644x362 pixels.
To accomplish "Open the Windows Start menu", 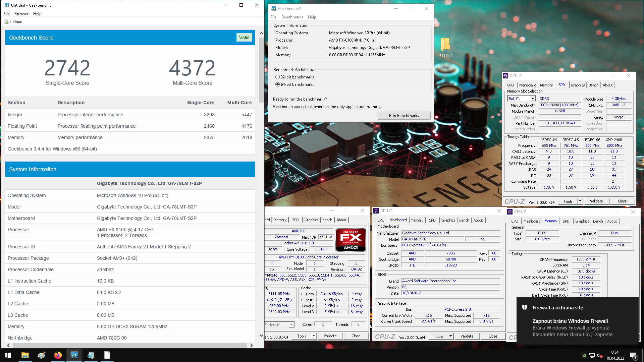I will pos(8,355).
